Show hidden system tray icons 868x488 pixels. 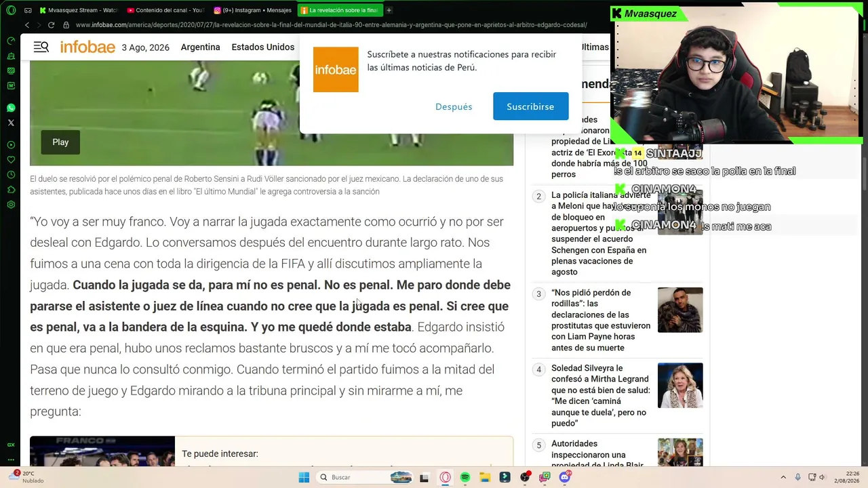pos(783,477)
